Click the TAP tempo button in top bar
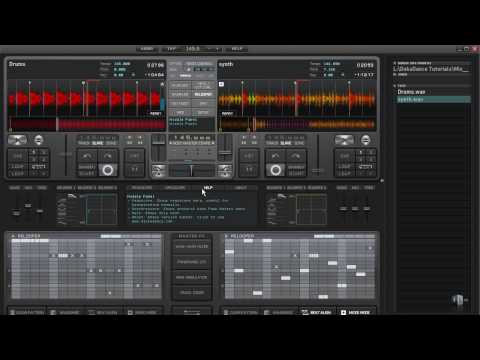The image size is (480, 360). point(171,49)
